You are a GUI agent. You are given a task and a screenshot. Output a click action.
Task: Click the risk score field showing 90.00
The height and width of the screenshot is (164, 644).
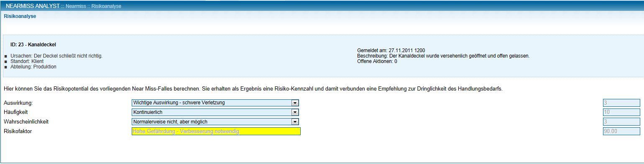pyautogui.click(x=621, y=131)
